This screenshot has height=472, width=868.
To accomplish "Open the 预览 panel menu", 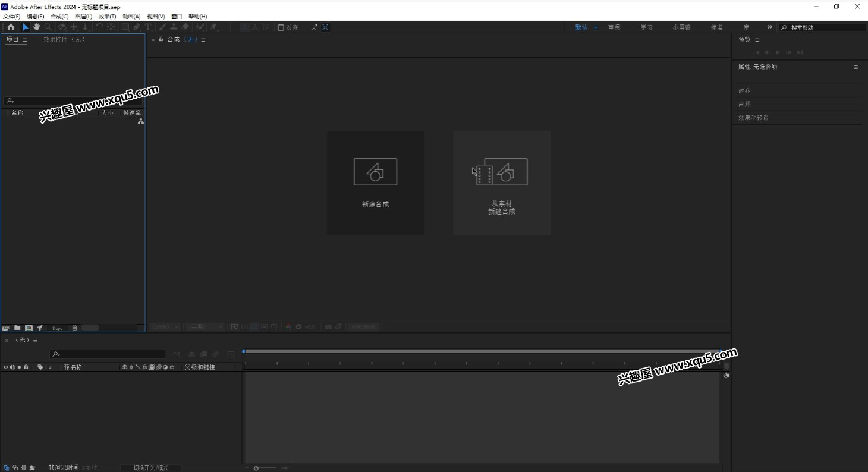I will 757,40.
